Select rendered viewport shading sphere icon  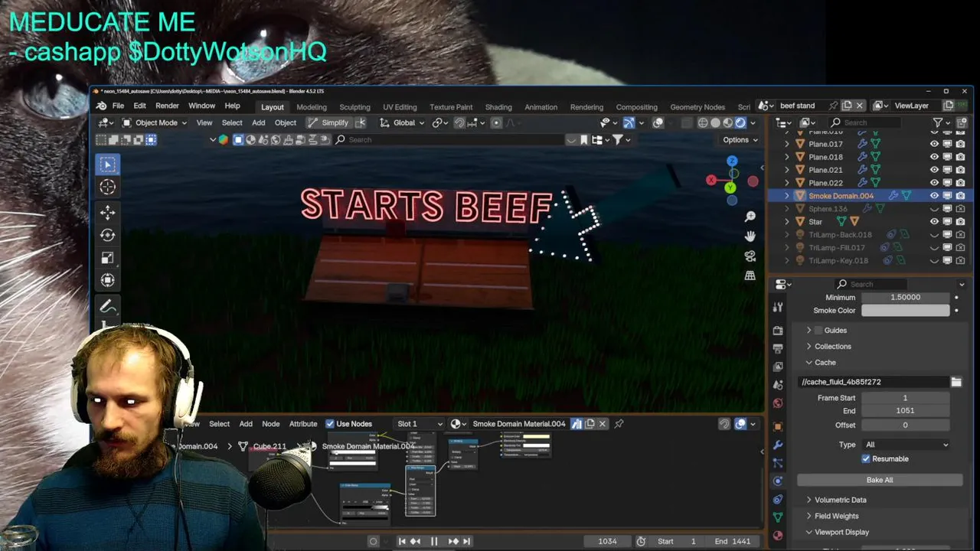pos(740,122)
